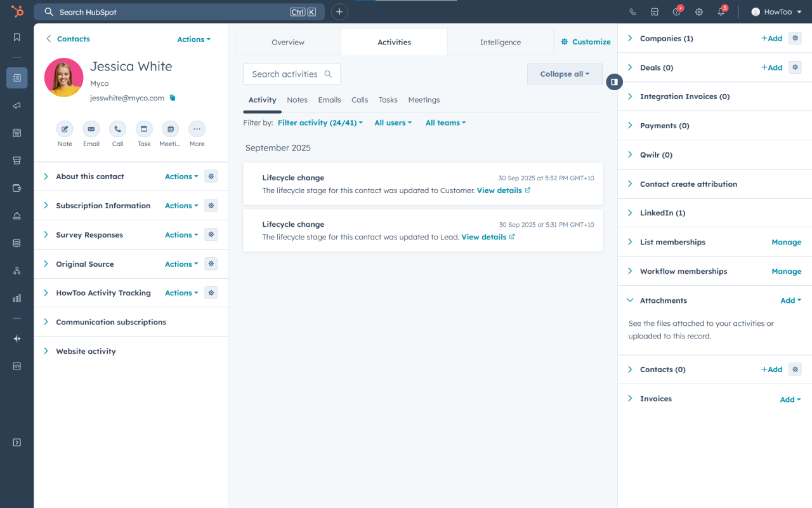The height and width of the screenshot is (508, 812).
Task: Click the Search HubSpot box
Action: coord(180,12)
